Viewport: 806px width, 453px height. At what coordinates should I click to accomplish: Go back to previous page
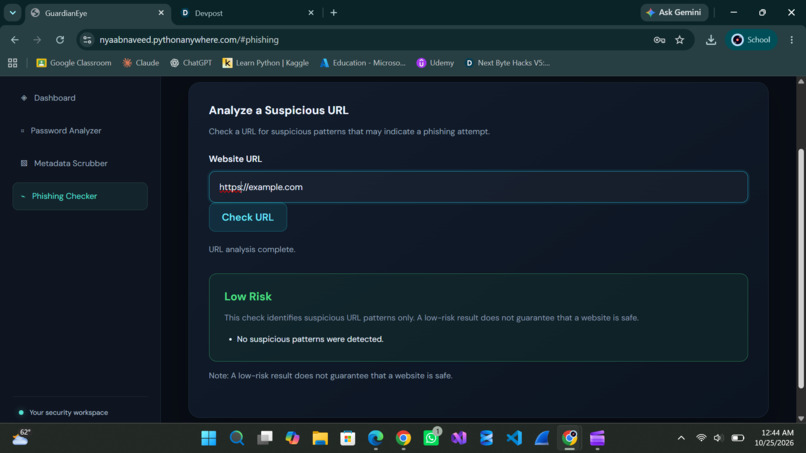(x=15, y=40)
